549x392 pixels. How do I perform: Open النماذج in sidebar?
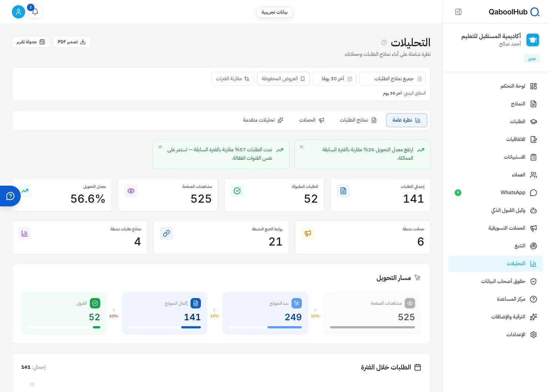tap(496, 104)
